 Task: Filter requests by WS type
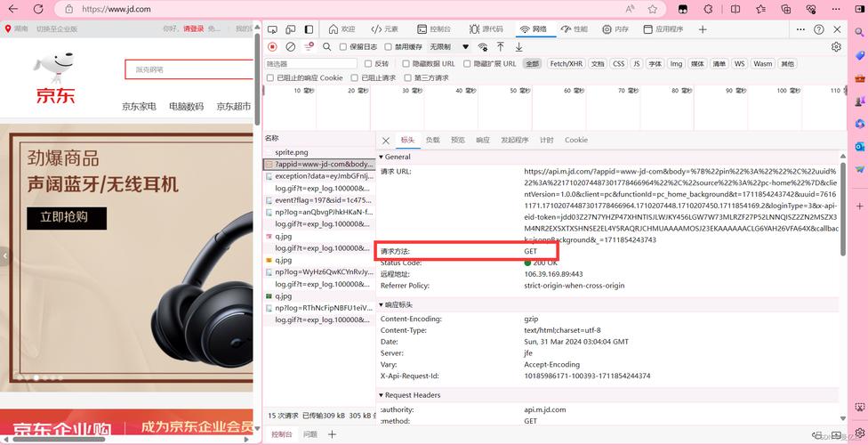(x=740, y=64)
